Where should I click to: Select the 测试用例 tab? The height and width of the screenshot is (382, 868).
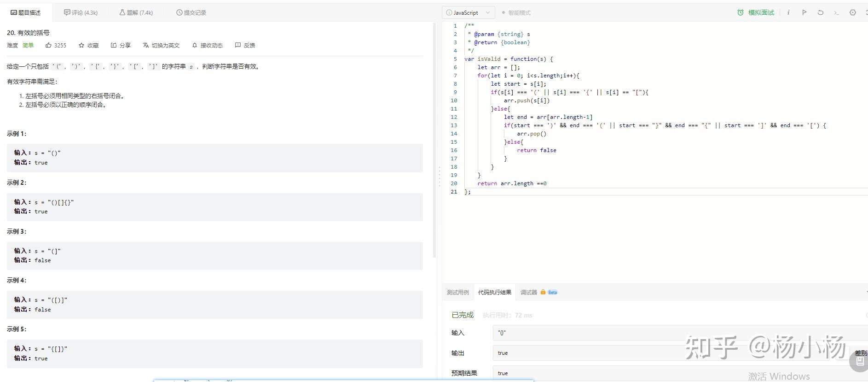[x=458, y=292]
